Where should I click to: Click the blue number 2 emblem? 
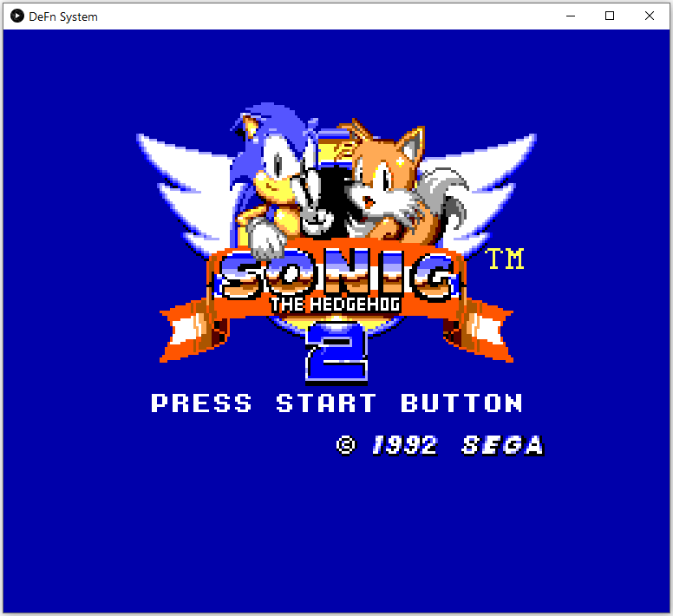tap(336, 351)
